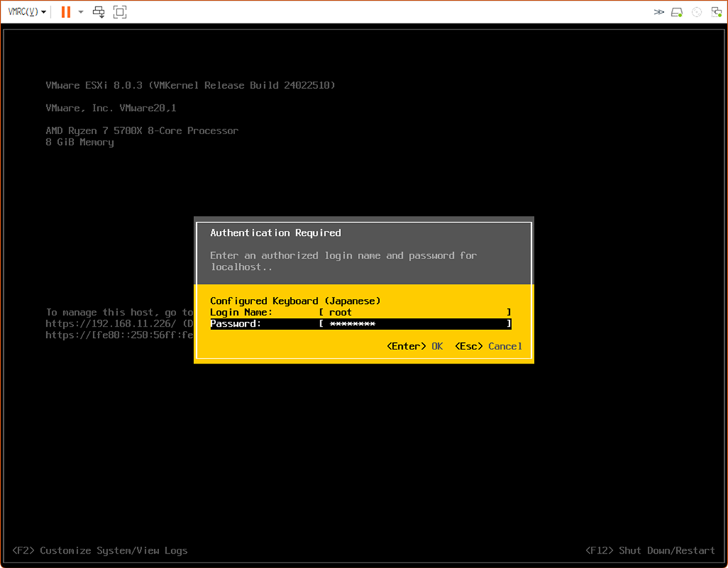
Task: Click the Send Ctrl+Alt+Del icon
Action: 99,11
